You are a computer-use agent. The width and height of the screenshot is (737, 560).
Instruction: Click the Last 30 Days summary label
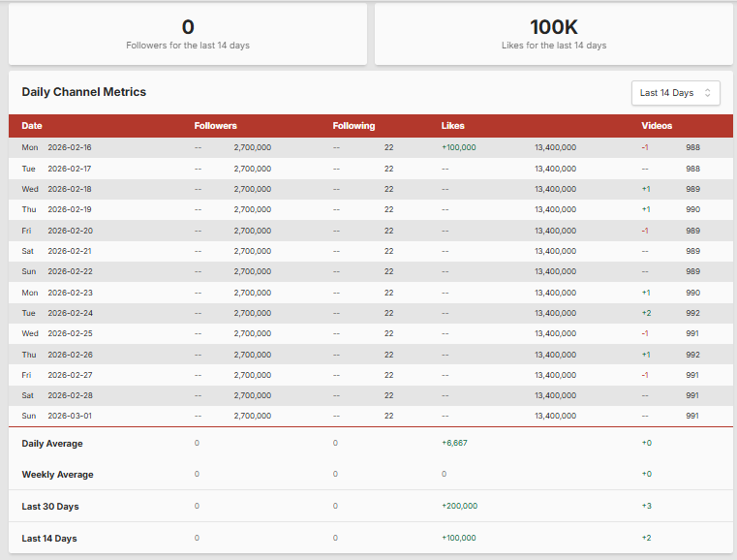pos(49,506)
